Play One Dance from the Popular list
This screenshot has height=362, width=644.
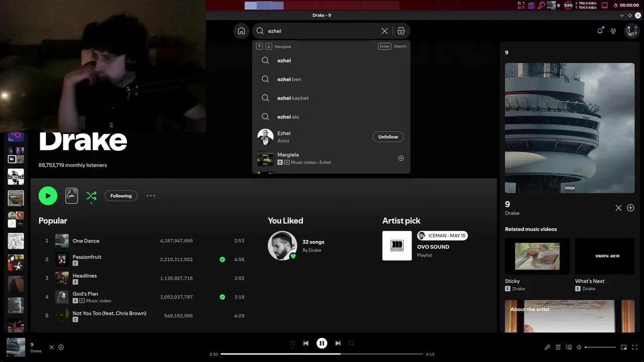(143, 241)
